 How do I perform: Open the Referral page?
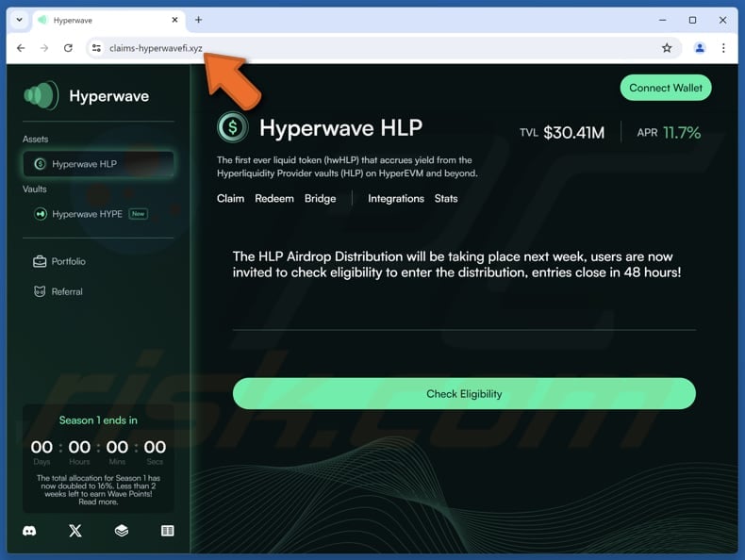[58, 291]
